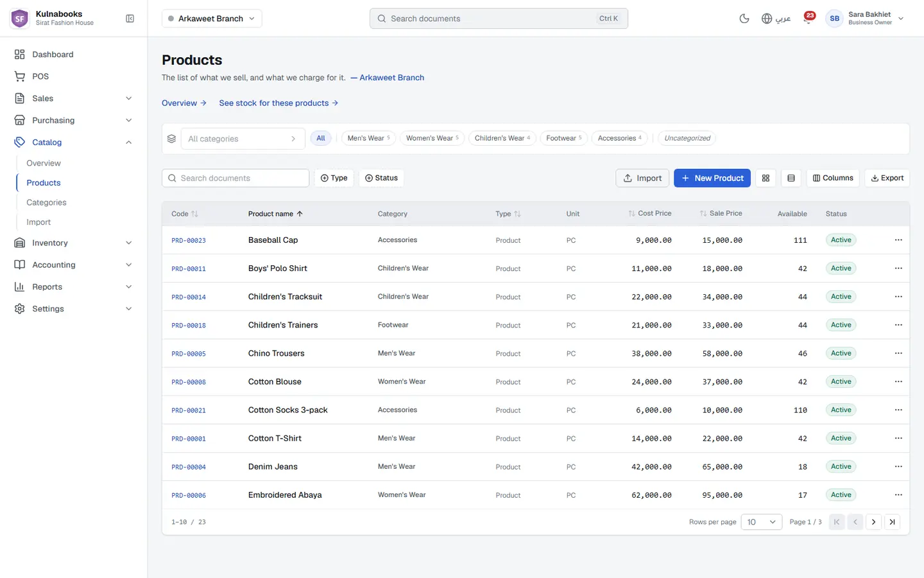Open the All categories dropdown
This screenshot has width=924, height=578.
pyautogui.click(x=242, y=139)
